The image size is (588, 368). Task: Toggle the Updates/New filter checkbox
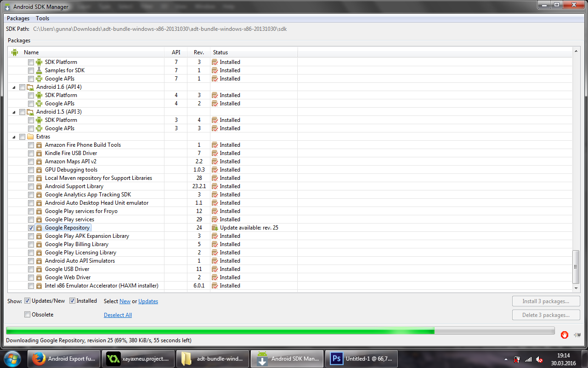pos(28,301)
